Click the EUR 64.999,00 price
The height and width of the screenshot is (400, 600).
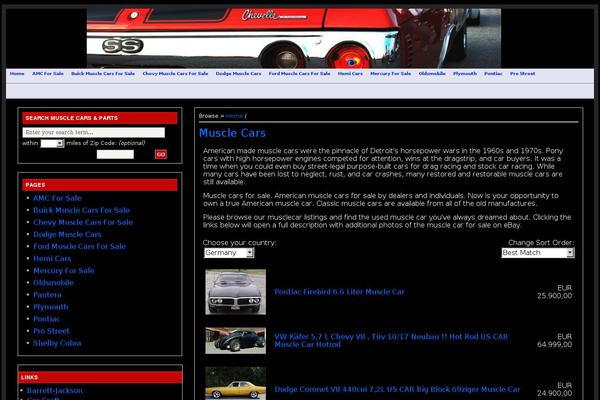(x=554, y=341)
